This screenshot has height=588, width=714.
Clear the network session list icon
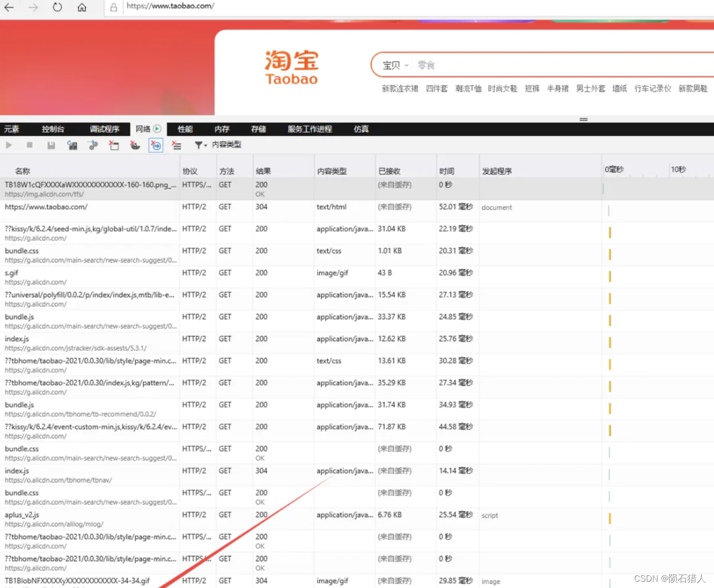pyautogui.click(x=177, y=145)
